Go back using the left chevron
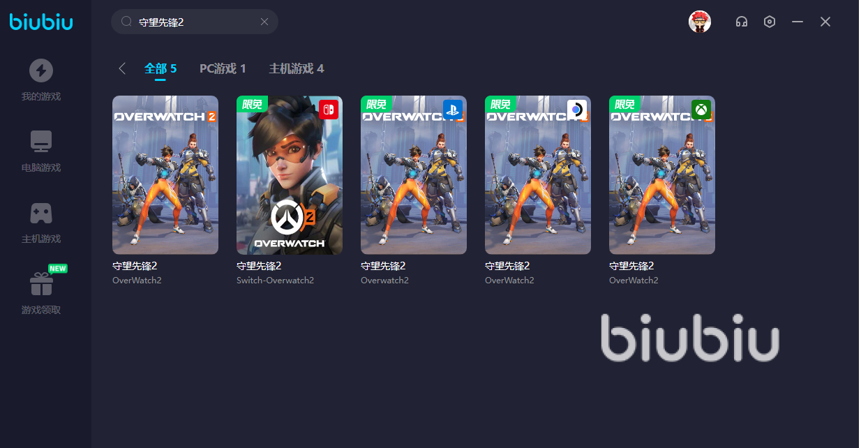 (x=122, y=68)
